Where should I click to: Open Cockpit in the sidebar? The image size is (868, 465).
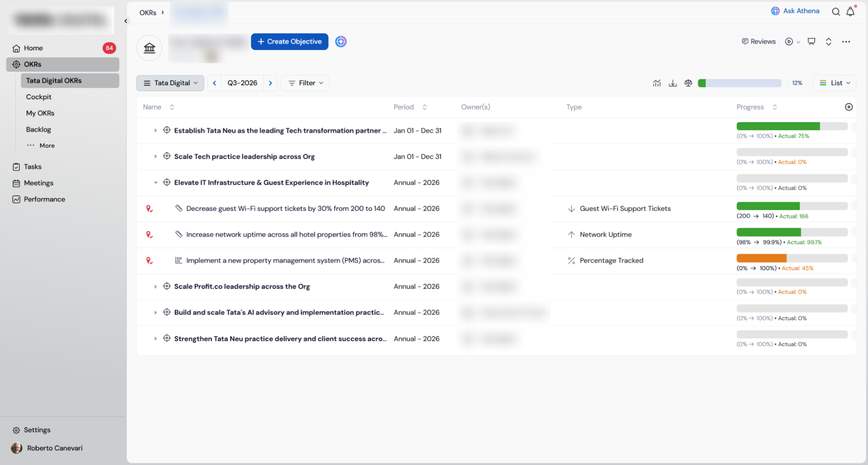(x=39, y=97)
